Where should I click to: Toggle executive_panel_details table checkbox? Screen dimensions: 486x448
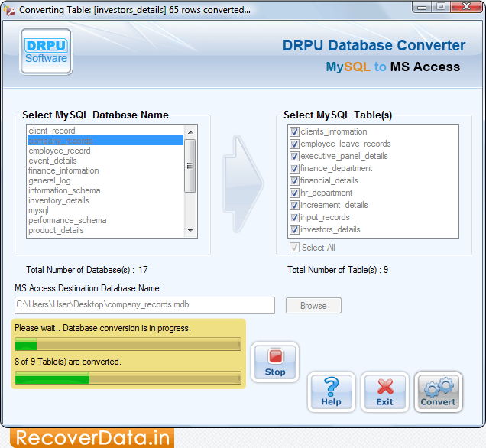point(294,156)
